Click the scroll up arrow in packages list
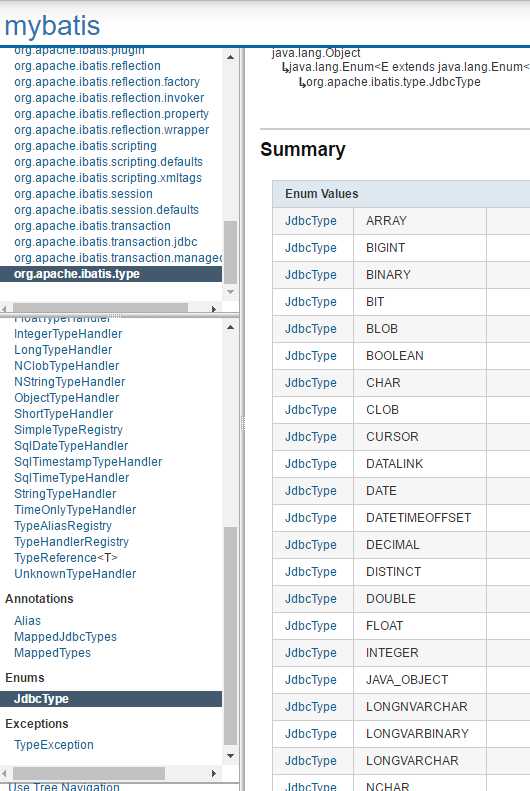Screen dimensions: 530x791 [x=230, y=57]
